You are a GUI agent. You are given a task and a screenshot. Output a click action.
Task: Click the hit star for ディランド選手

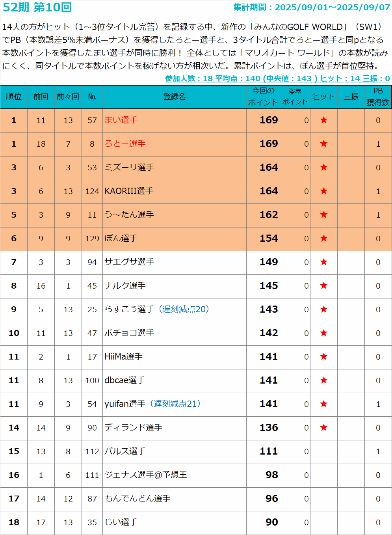coord(323,428)
